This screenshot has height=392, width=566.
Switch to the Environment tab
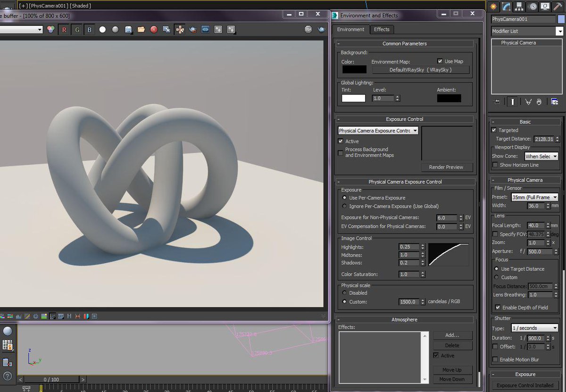point(350,29)
